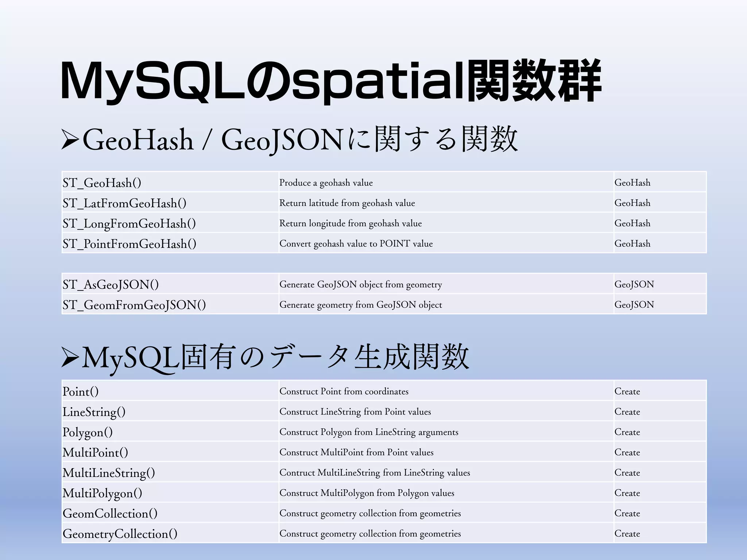Click GeoJSON label in ST_AsGeoJSON() row
747x560 pixels.
(x=634, y=284)
